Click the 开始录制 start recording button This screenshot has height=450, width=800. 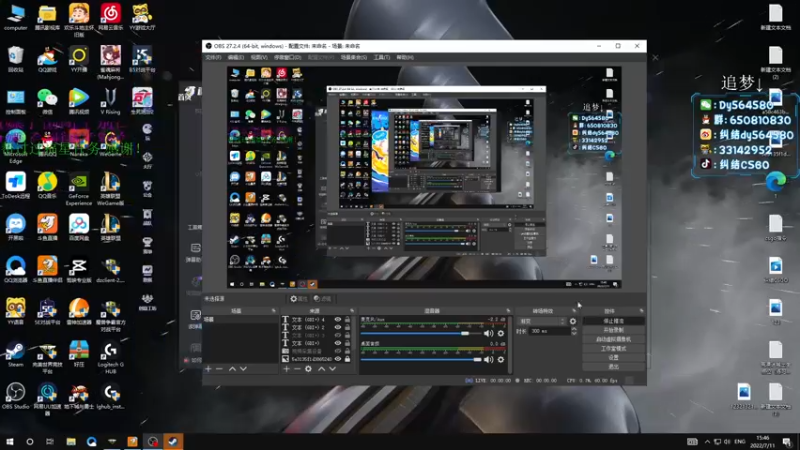tap(613, 330)
